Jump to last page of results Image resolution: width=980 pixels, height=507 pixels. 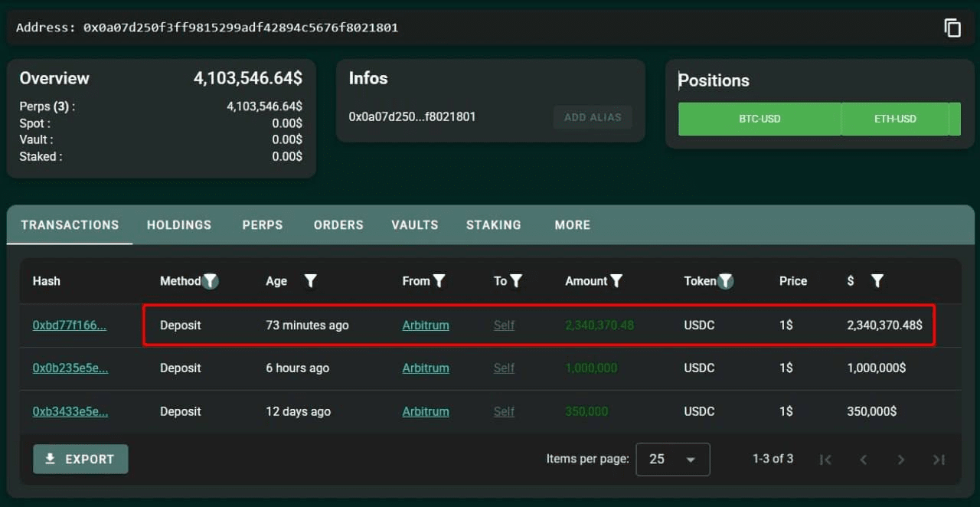point(939,460)
